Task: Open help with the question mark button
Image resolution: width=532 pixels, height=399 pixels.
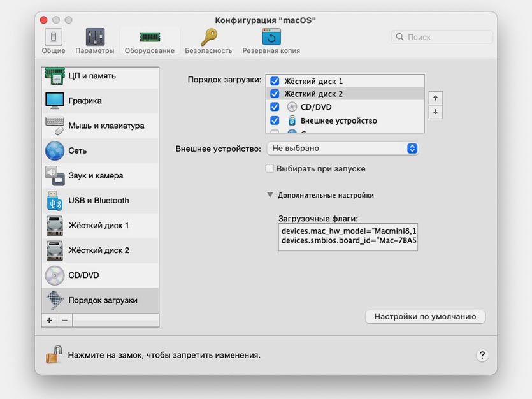Action: (482, 355)
